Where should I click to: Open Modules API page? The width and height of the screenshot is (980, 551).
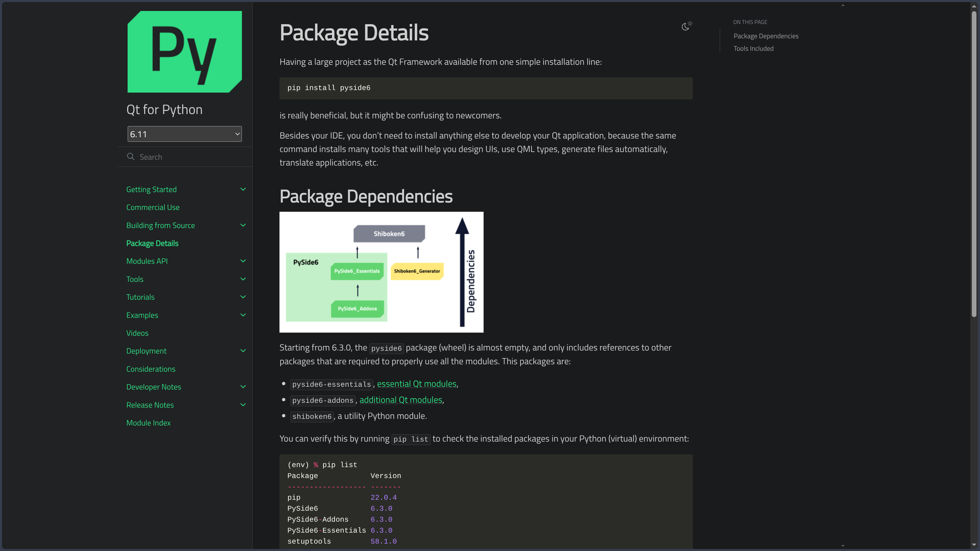click(x=147, y=261)
